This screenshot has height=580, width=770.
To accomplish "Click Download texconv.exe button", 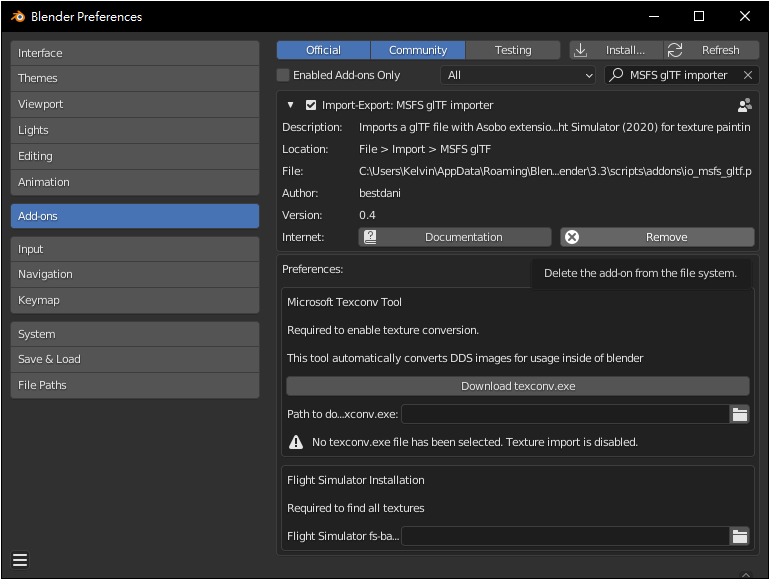I will 518,386.
